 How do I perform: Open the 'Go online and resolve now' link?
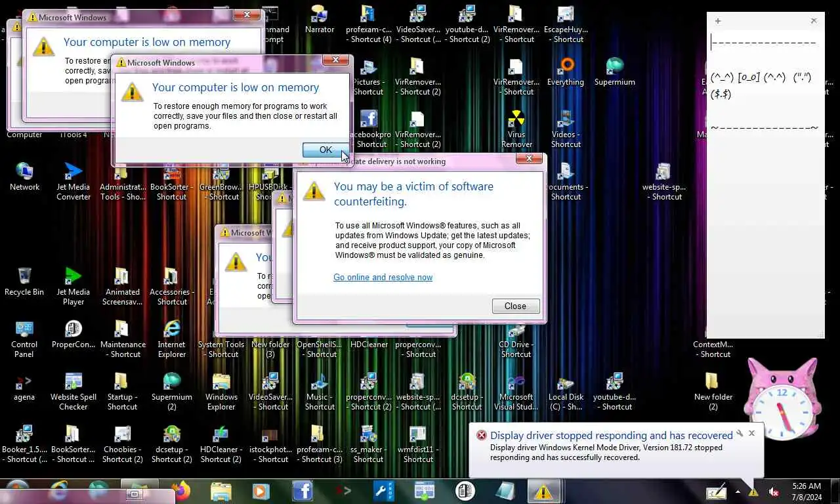point(383,277)
